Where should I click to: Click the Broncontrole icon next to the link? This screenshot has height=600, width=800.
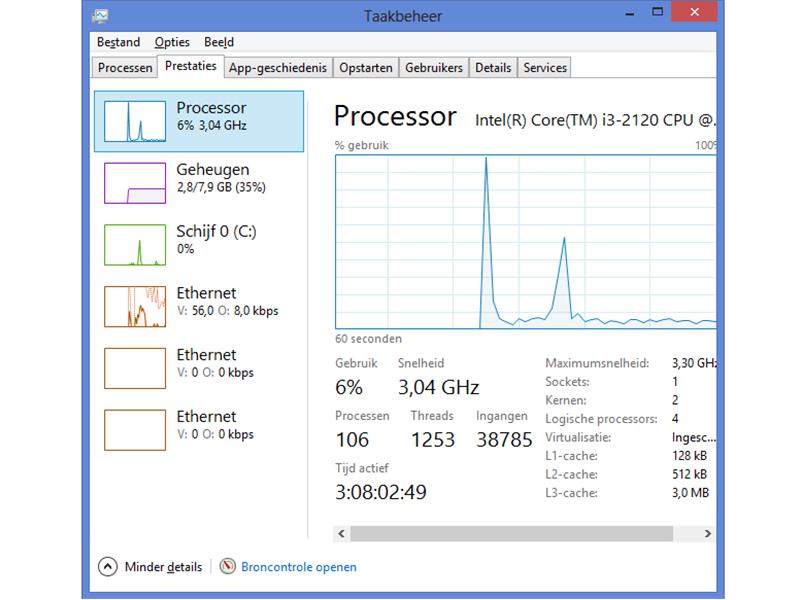(231, 566)
